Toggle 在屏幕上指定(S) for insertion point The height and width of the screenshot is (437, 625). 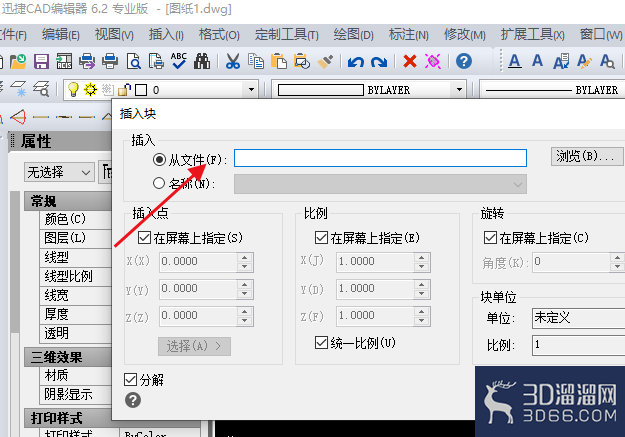pyautogui.click(x=144, y=238)
